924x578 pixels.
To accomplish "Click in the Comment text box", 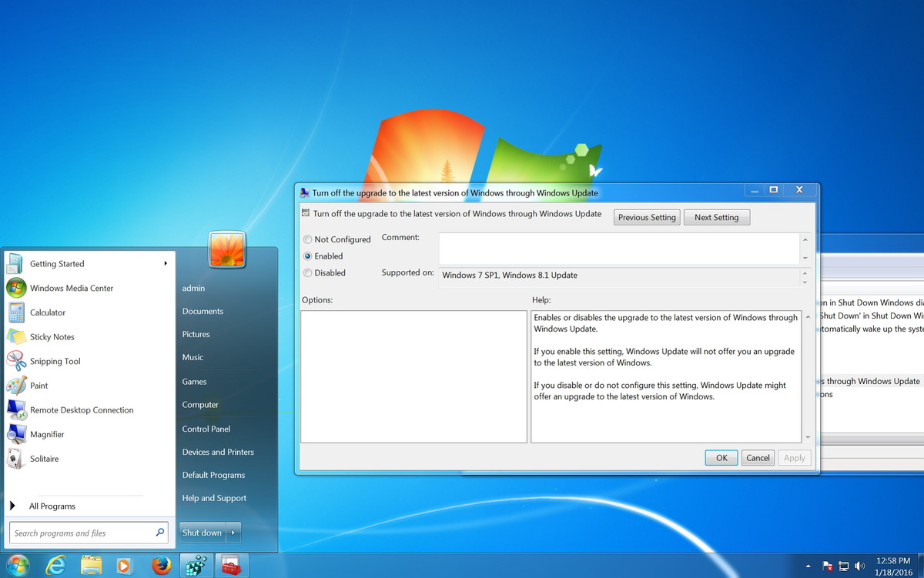I will [619, 249].
